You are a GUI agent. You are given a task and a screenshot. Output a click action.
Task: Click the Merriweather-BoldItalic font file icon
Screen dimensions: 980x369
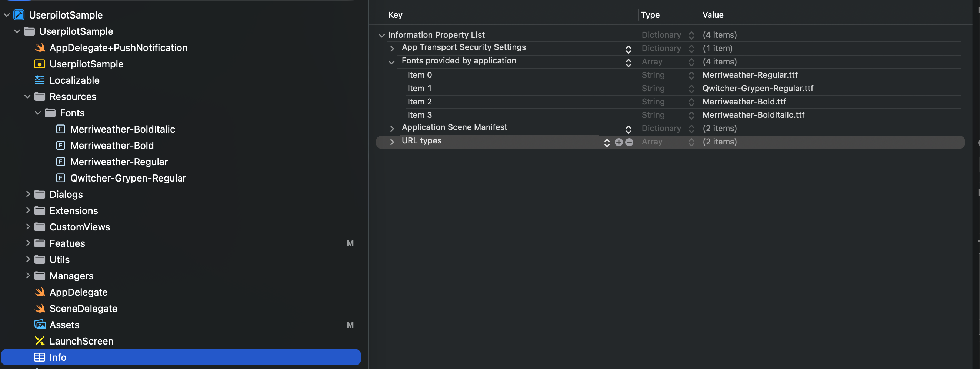60,129
